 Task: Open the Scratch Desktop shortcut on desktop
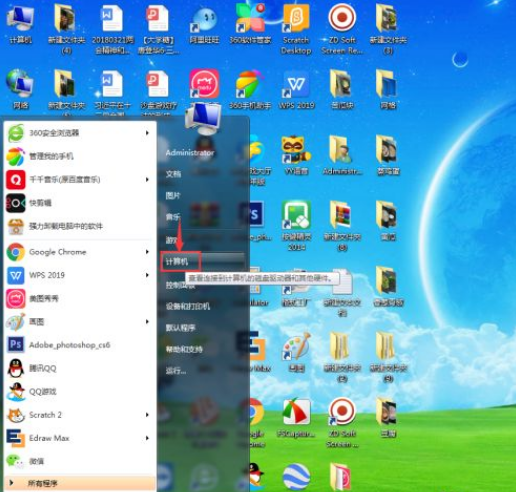coord(296,29)
